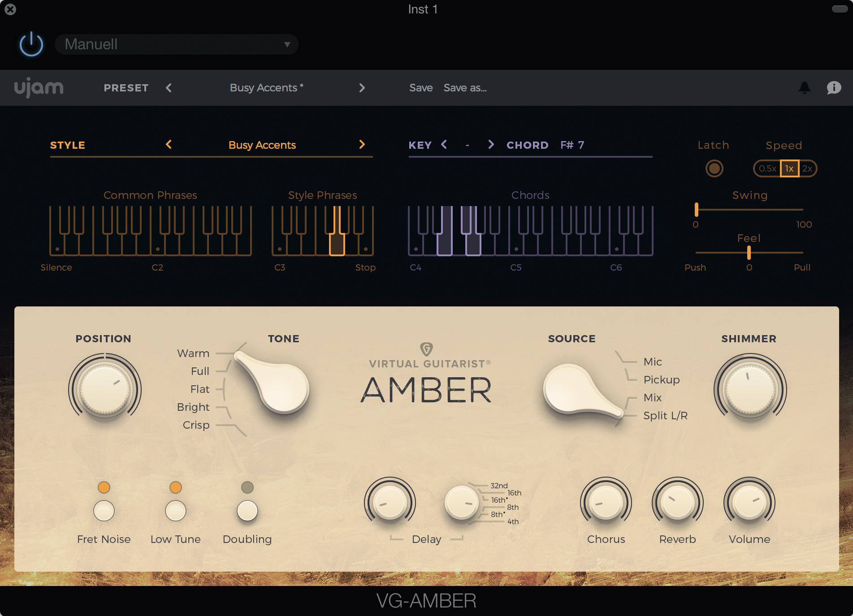
Task: Click the Chorus knob
Action: pos(606,502)
